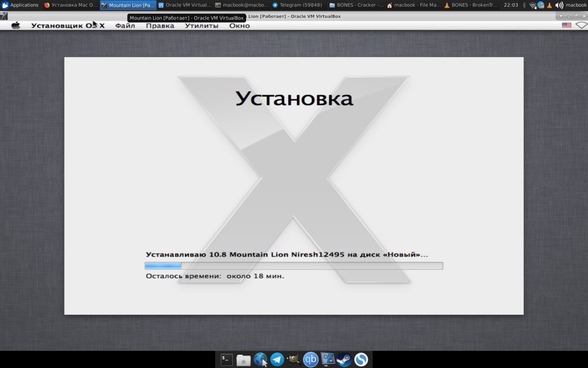This screenshot has height=368, width=588.
Task: Click the blue Telegram tray icon
Action: (x=541, y=5)
